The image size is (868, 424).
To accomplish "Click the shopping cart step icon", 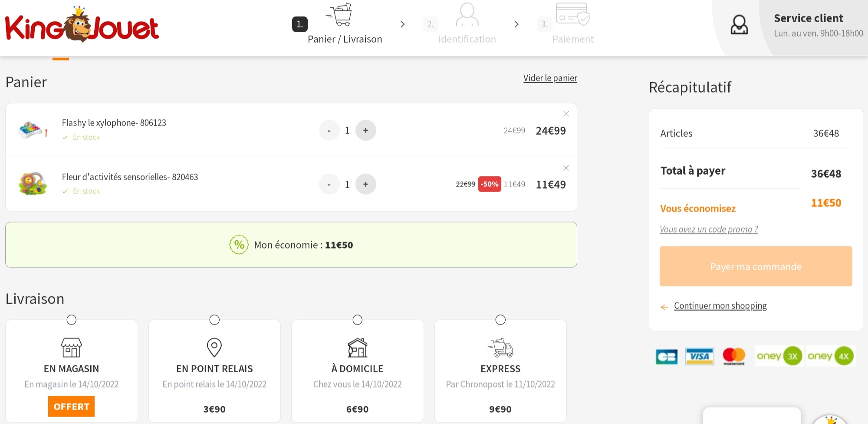I will coord(339,14).
